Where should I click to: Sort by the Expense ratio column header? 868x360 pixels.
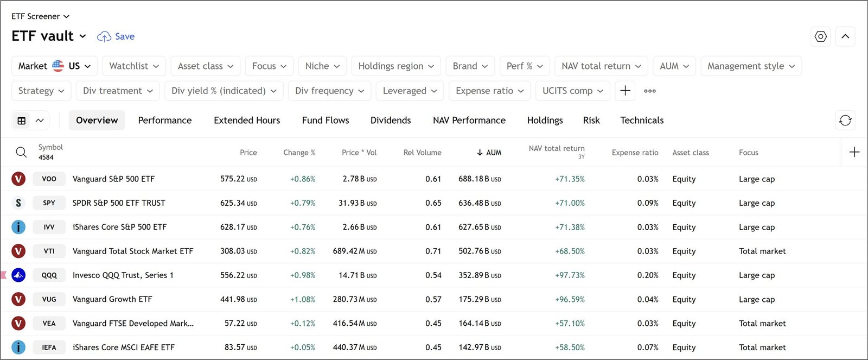tap(635, 153)
